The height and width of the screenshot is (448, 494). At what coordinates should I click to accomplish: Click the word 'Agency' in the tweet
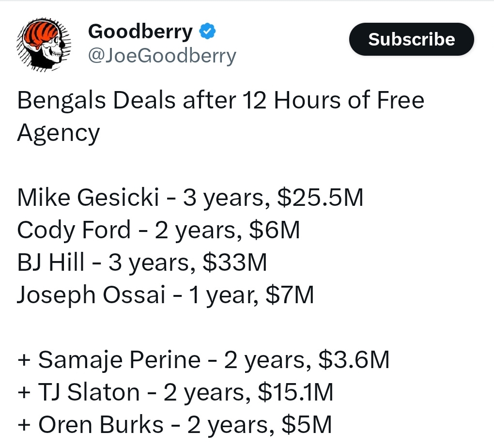click(58, 134)
